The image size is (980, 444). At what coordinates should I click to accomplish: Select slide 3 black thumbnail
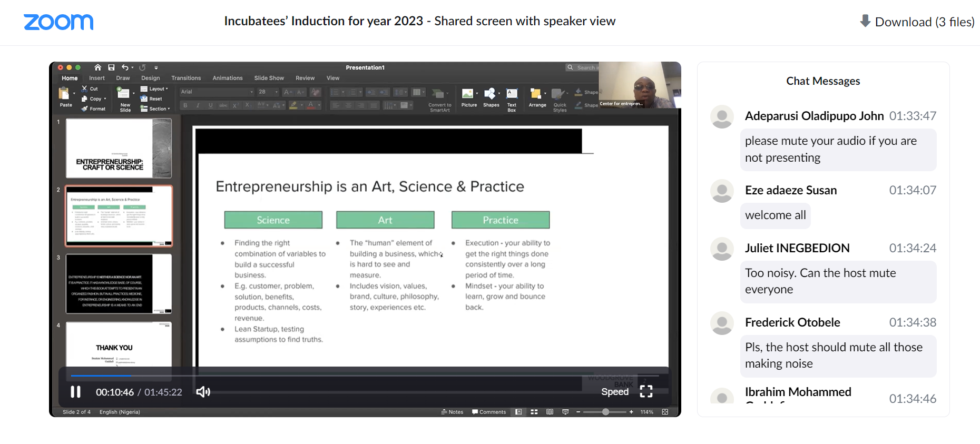pos(119,284)
